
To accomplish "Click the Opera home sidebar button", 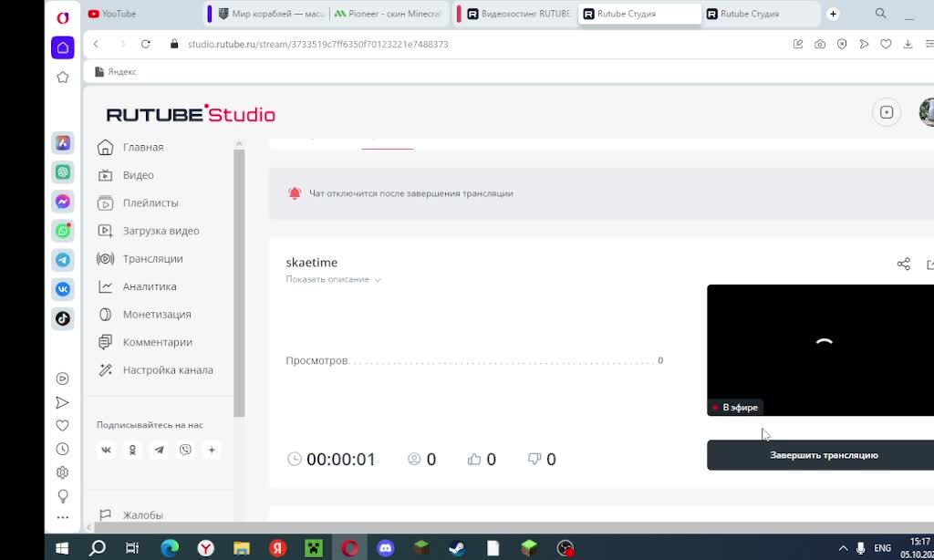I will pyautogui.click(x=63, y=47).
